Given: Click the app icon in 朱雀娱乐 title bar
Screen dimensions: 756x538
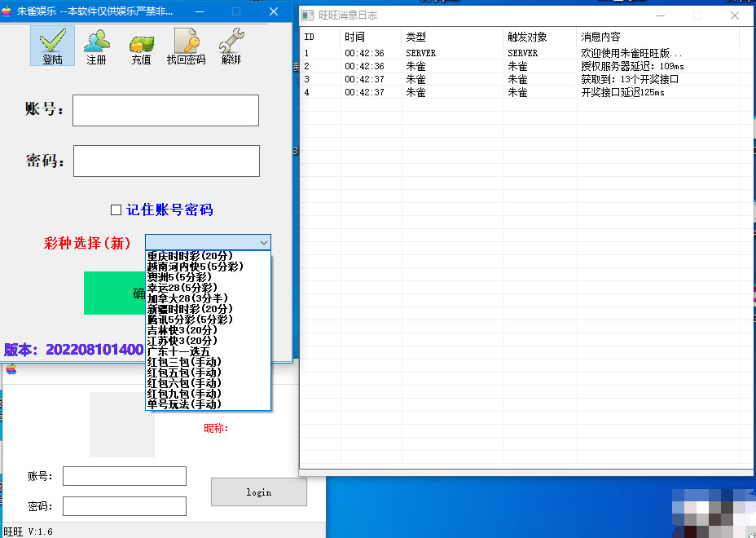Looking at the screenshot, I should pyautogui.click(x=7, y=11).
